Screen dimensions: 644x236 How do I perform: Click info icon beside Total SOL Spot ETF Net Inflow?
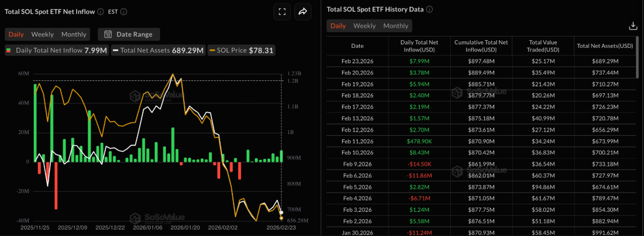[x=101, y=11]
